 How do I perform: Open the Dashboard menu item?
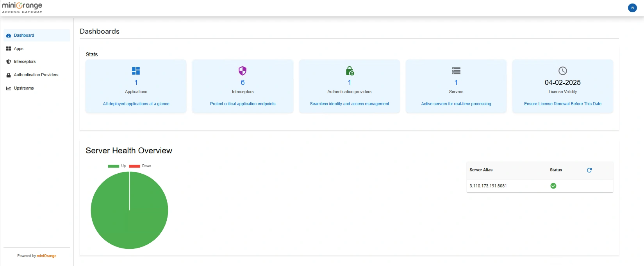[37, 35]
